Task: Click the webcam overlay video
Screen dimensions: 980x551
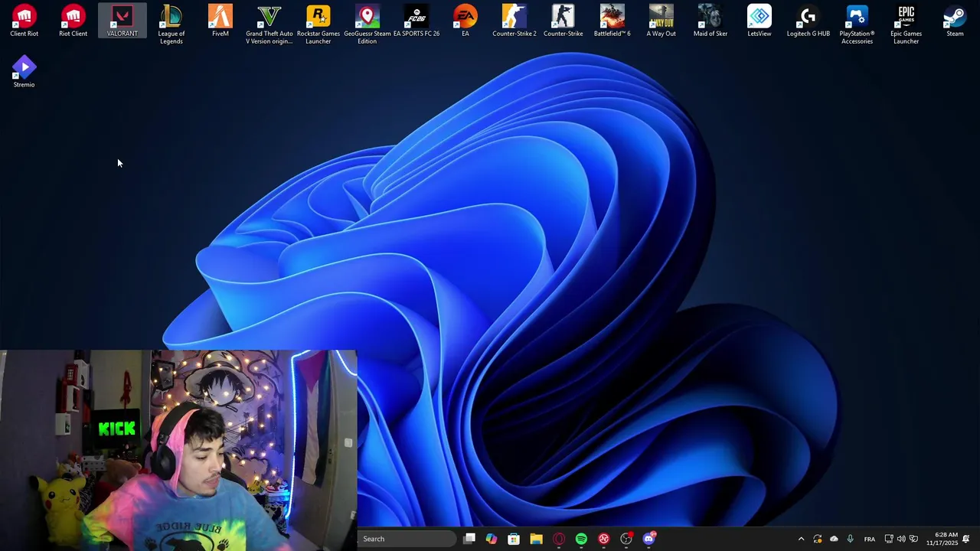Action: tap(178, 450)
